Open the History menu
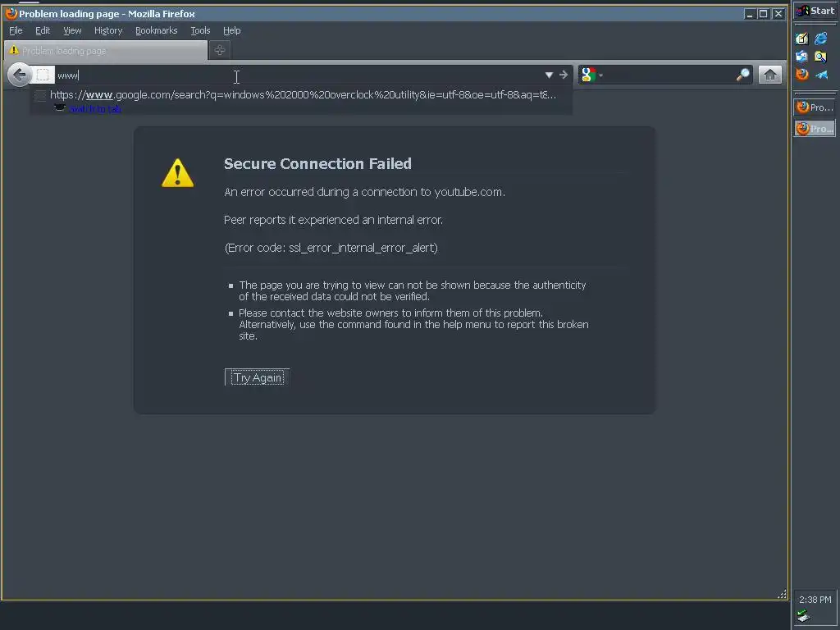This screenshot has width=840, height=630. (x=108, y=30)
